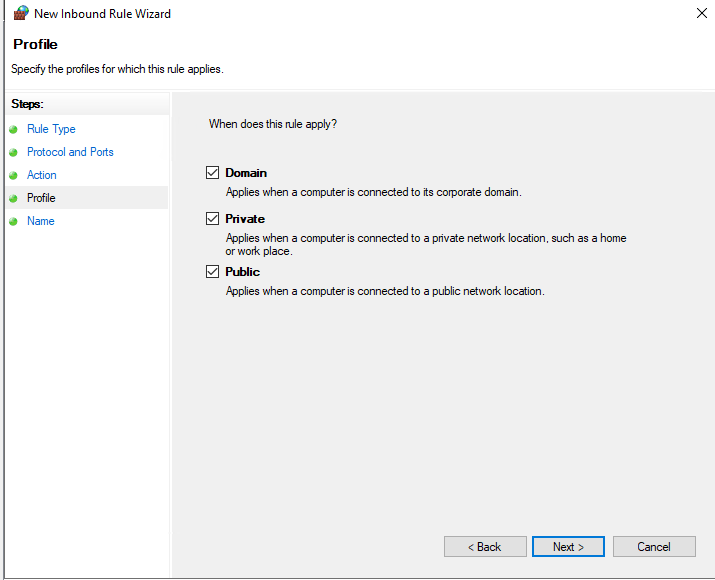Toggle the Private profile checkbox
The height and width of the screenshot is (580, 715).
212,219
